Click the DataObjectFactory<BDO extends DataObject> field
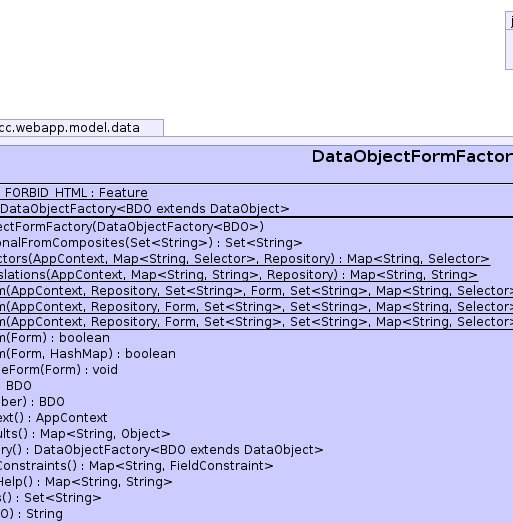Screen dimensions: 513x523 click(x=144, y=209)
